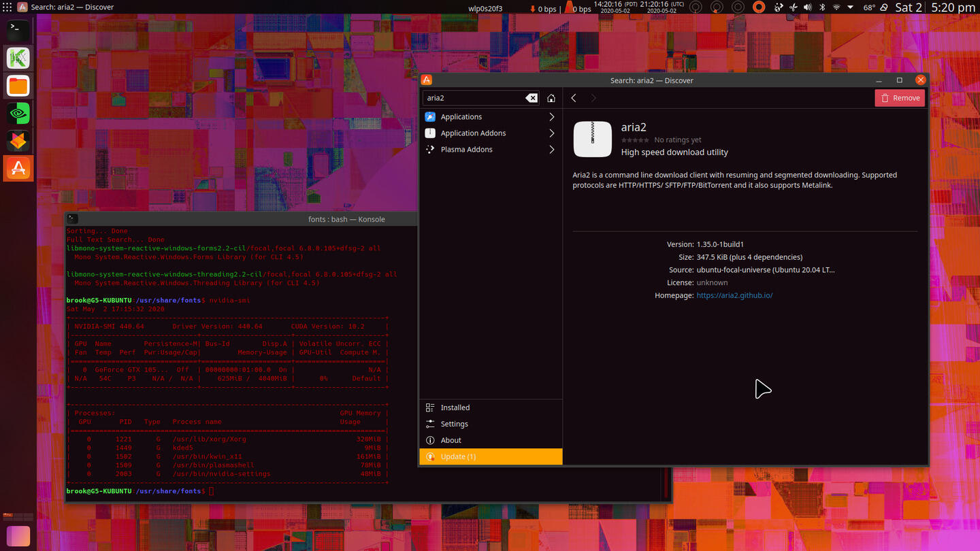Open the Wi-Fi network tray icon
Screen dimensions: 980x551
(x=836, y=7)
